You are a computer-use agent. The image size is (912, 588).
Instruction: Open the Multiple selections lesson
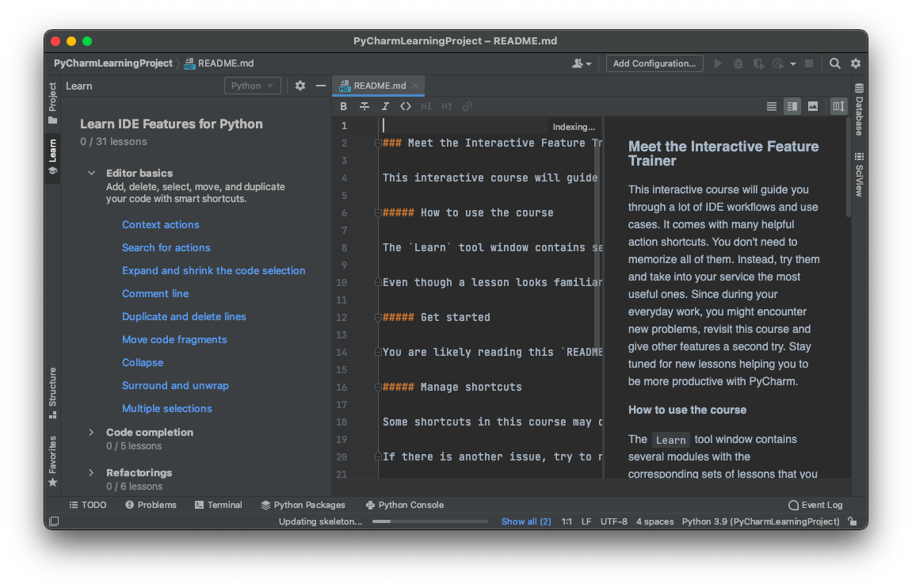[x=167, y=408]
